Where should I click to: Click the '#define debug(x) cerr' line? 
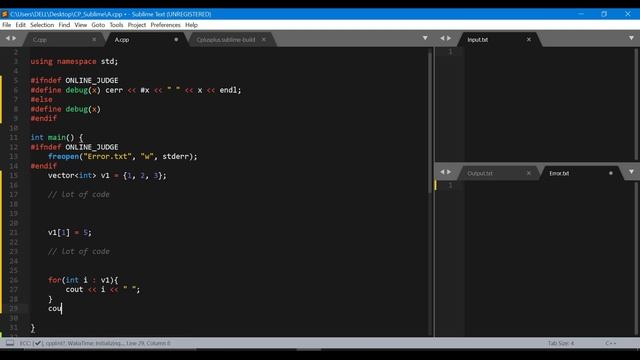coord(136,90)
